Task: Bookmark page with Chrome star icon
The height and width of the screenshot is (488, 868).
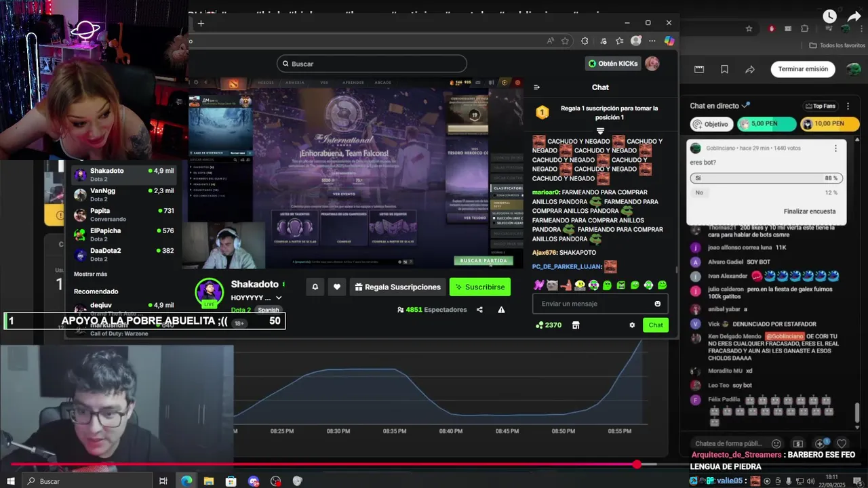Action: point(749,28)
